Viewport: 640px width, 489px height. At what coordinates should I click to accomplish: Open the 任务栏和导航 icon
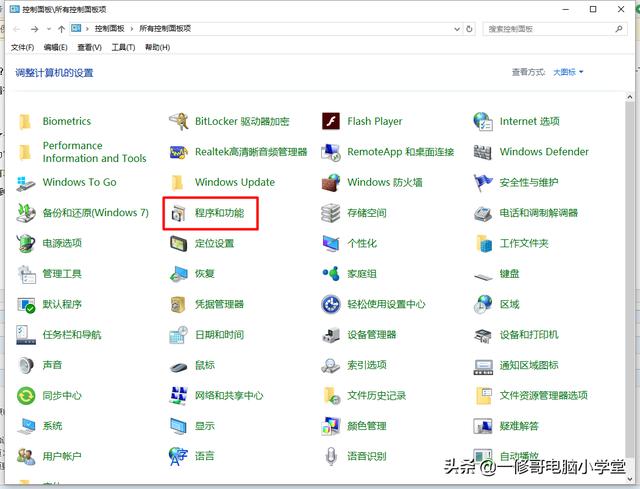pyautogui.click(x=26, y=335)
